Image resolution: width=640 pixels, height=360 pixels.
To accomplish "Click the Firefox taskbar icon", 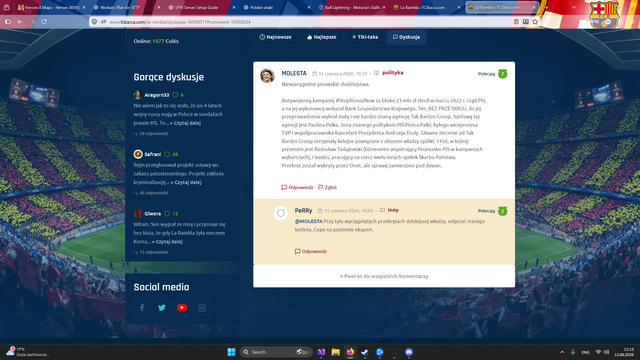I will point(350,352).
